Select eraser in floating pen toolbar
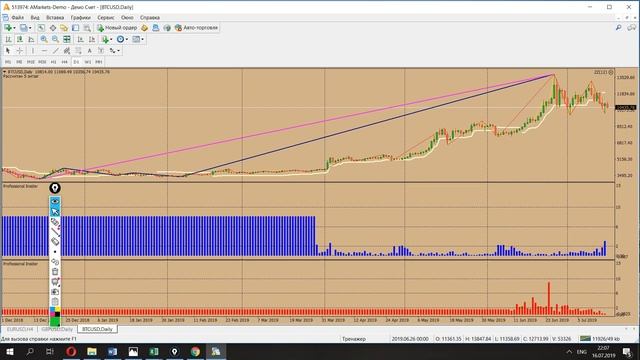Screen dimensions: 640x360 coord(55,242)
